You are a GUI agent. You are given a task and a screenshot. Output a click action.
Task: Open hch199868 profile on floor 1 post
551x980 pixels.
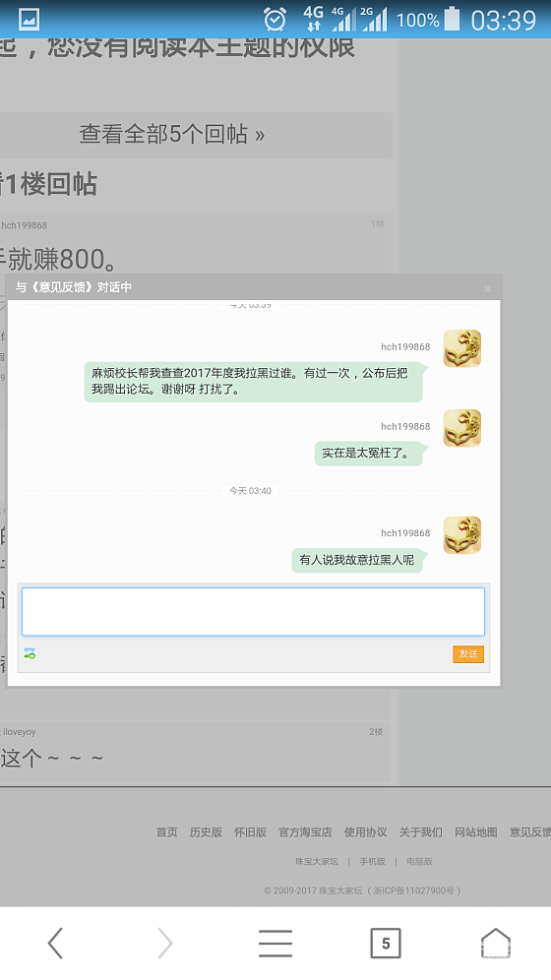coord(24,225)
